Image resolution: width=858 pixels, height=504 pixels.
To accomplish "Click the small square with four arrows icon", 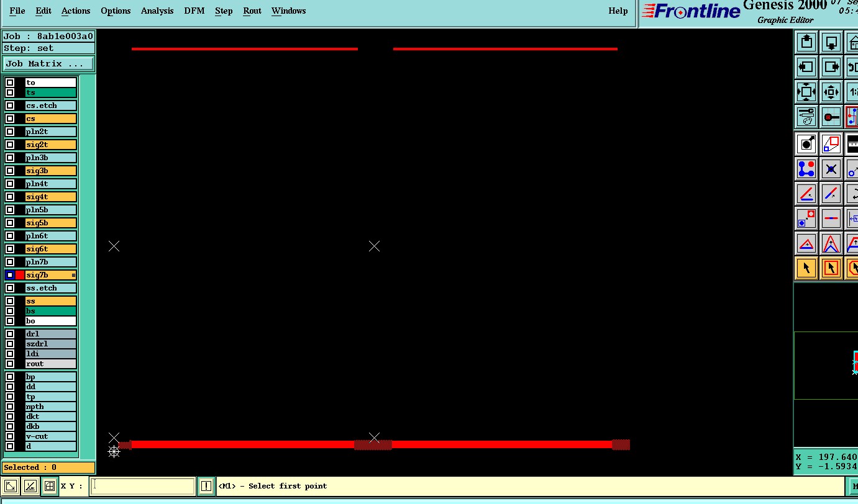I will pyautogui.click(x=831, y=92).
